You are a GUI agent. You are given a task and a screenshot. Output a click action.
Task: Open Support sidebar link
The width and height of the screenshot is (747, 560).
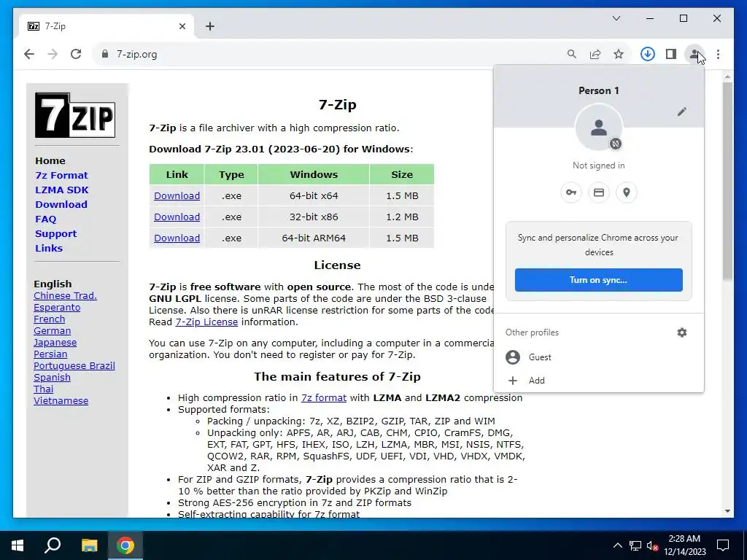[x=55, y=234]
